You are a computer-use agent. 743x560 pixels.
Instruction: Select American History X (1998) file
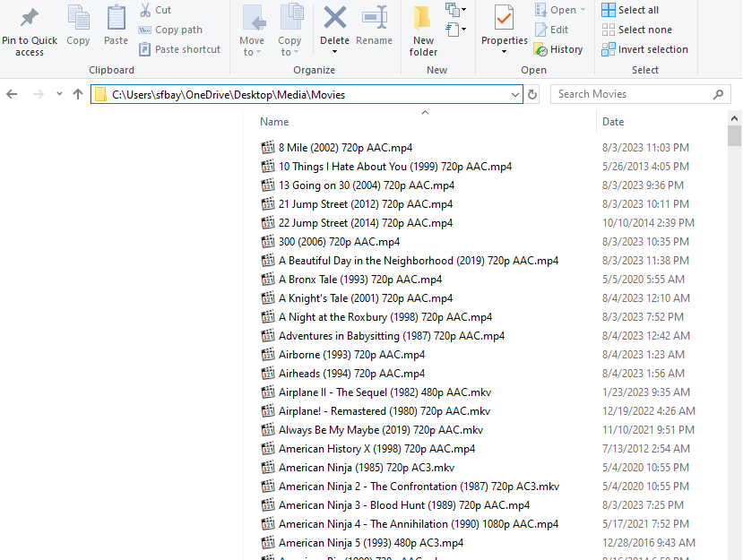(x=376, y=449)
